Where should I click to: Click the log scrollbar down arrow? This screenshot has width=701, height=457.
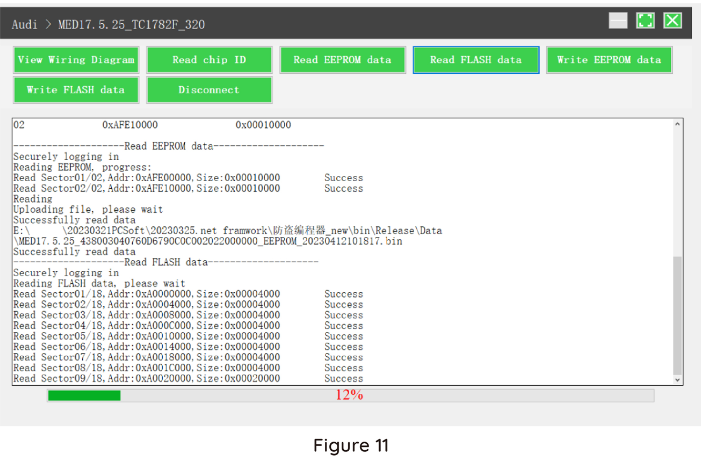678,380
